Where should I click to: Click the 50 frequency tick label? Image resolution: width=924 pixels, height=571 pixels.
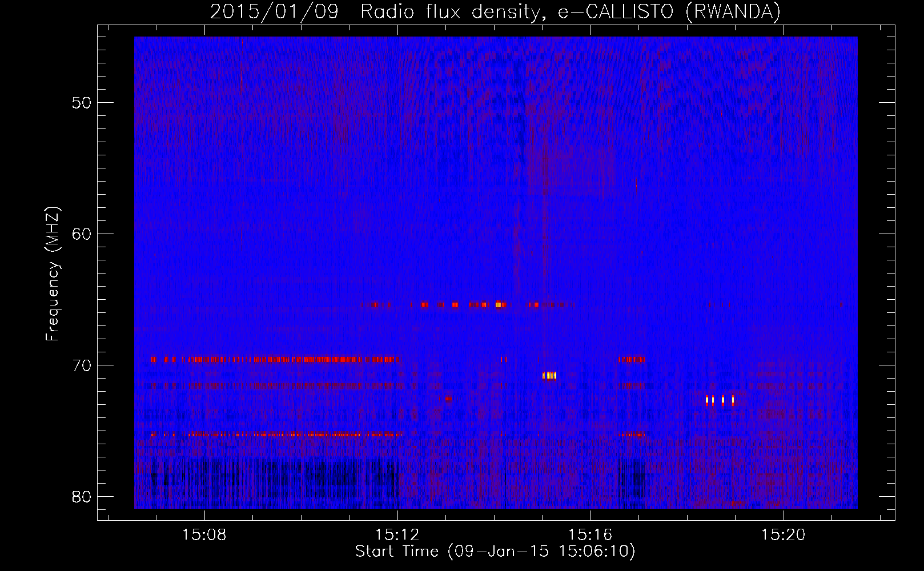(x=82, y=103)
